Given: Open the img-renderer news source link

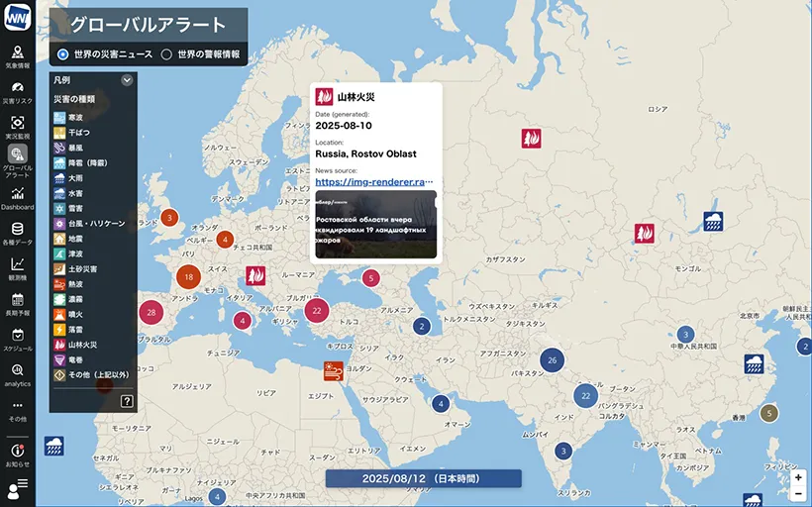Looking at the screenshot, I should click(374, 182).
